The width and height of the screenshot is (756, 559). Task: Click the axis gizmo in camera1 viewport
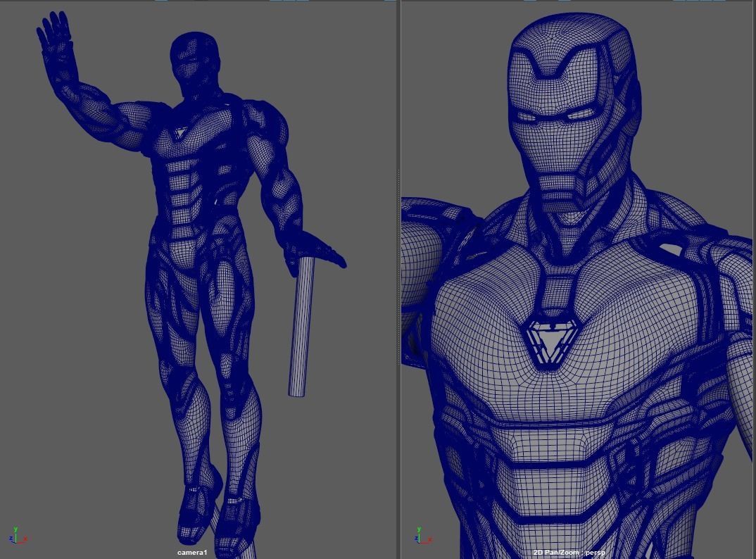pos(17,536)
